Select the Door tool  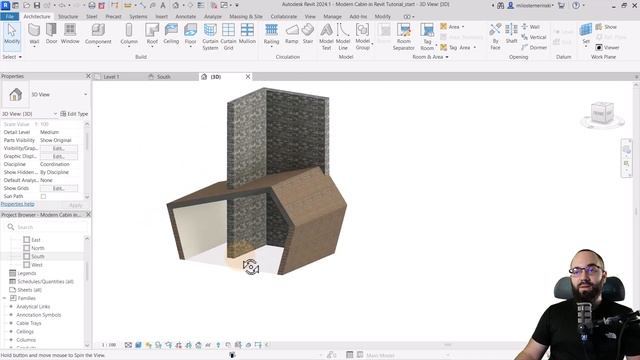click(51, 34)
